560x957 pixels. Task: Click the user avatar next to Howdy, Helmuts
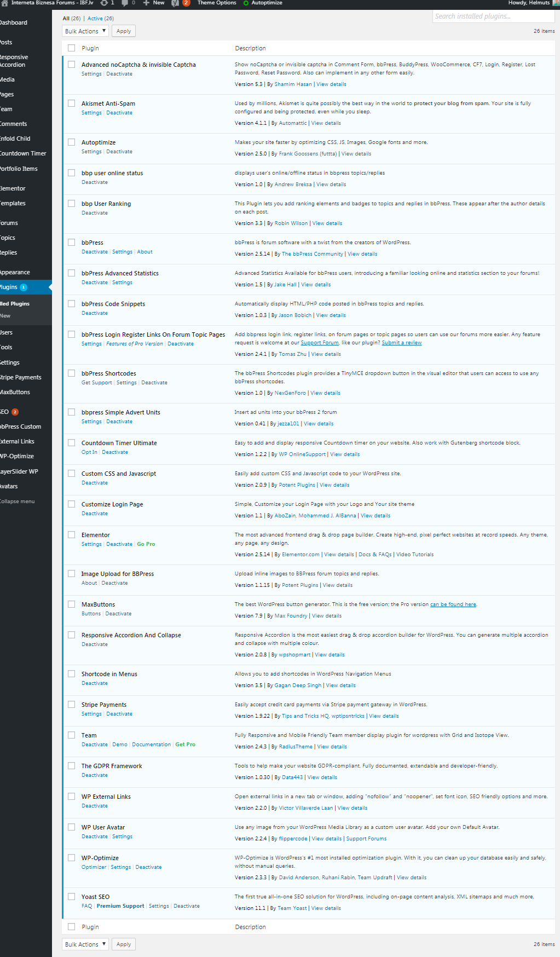pyautogui.click(x=556, y=3)
